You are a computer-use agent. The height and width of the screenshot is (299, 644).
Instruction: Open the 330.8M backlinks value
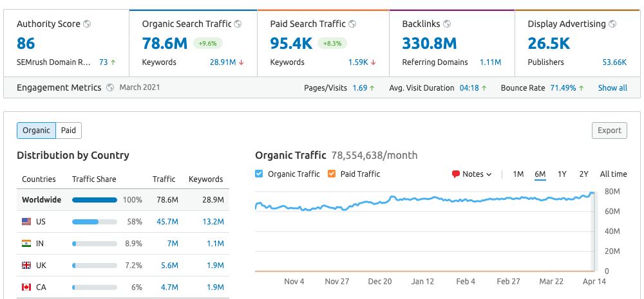point(430,44)
